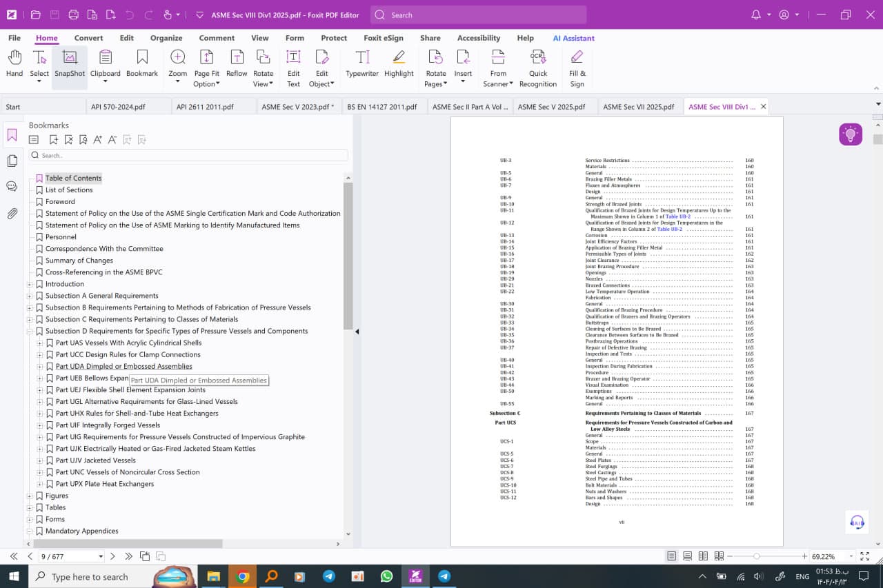Click the title bar Search box
The height and width of the screenshot is (588, 883).
[x=478, y=14]
